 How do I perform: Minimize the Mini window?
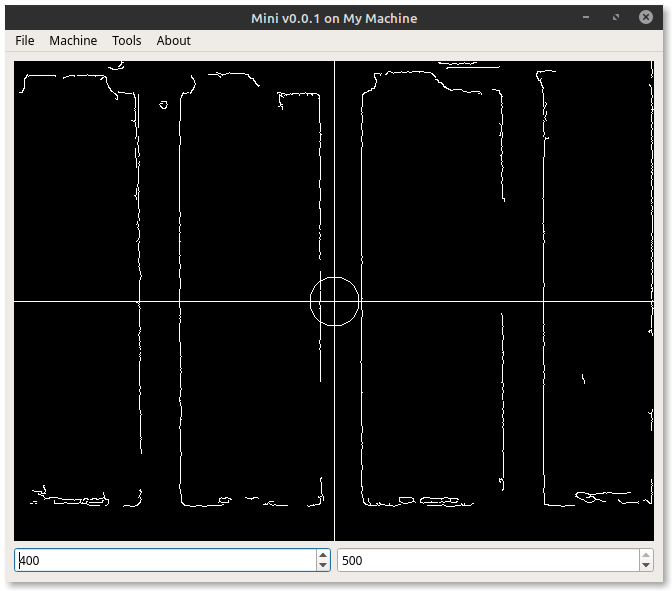[586, 18]
